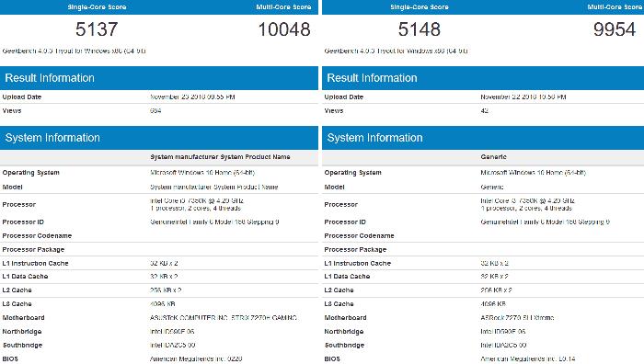Click Result Information header in the 5137 result

[159, 78]
